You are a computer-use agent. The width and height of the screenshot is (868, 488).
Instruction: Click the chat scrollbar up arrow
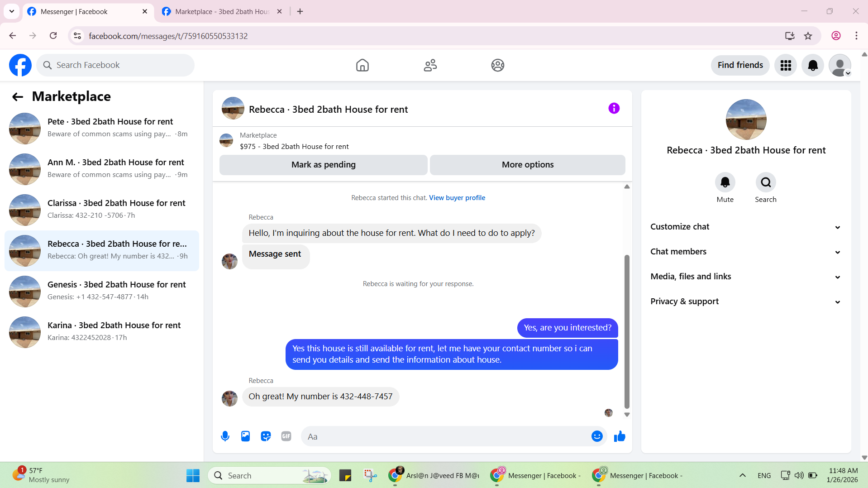point(627,187)
